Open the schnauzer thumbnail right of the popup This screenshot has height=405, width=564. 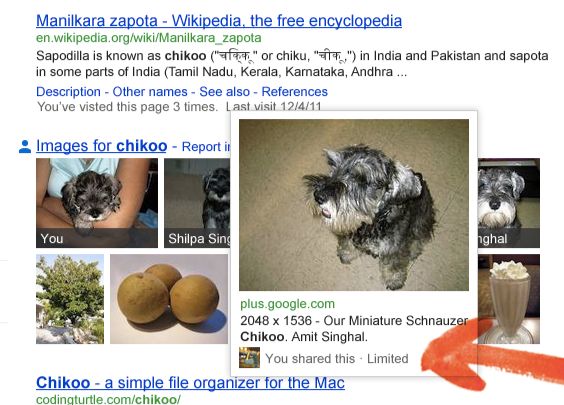pyautogui.click(x=509, y=203)
